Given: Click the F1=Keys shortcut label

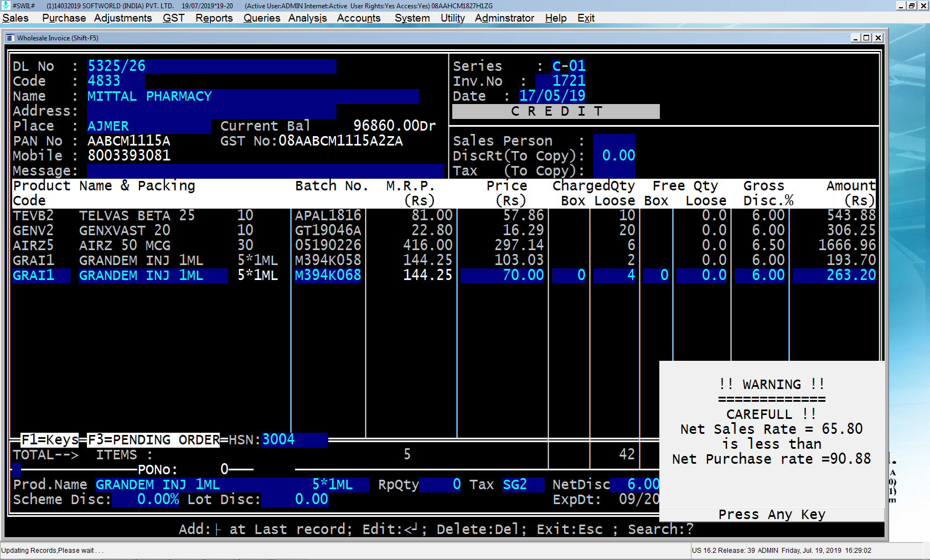Looking at the screenshot, I should click(50, 440).
